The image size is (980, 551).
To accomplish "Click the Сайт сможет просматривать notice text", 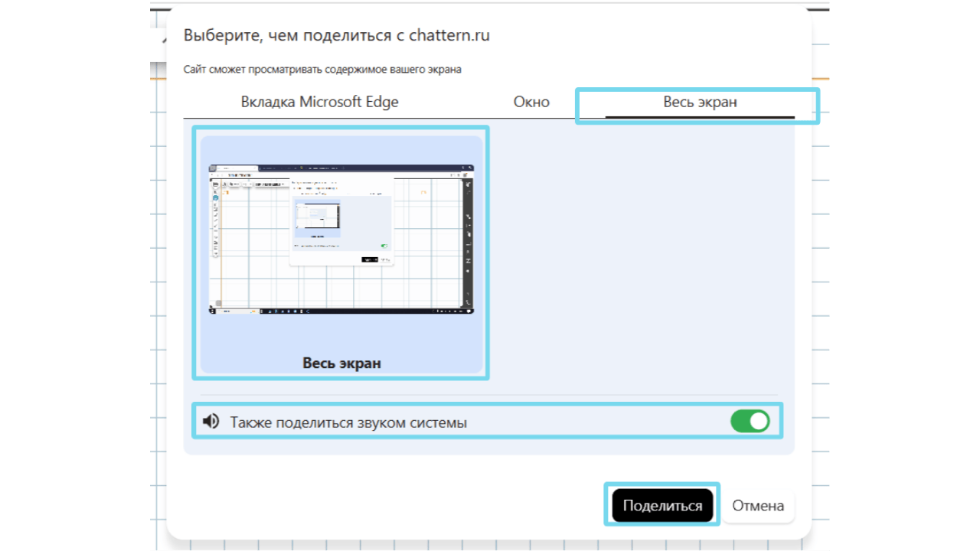I will [322, 70].
